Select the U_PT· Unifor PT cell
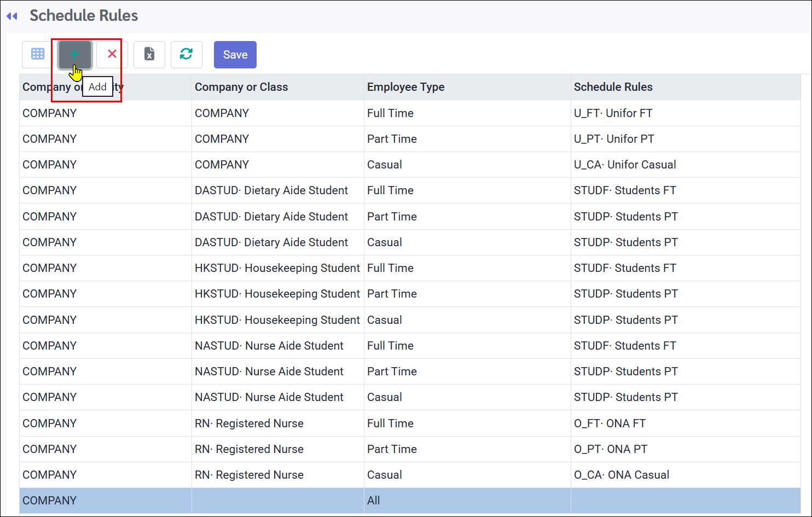The height and width of the screenshot is (517, 812). click(x=686, y=139)
